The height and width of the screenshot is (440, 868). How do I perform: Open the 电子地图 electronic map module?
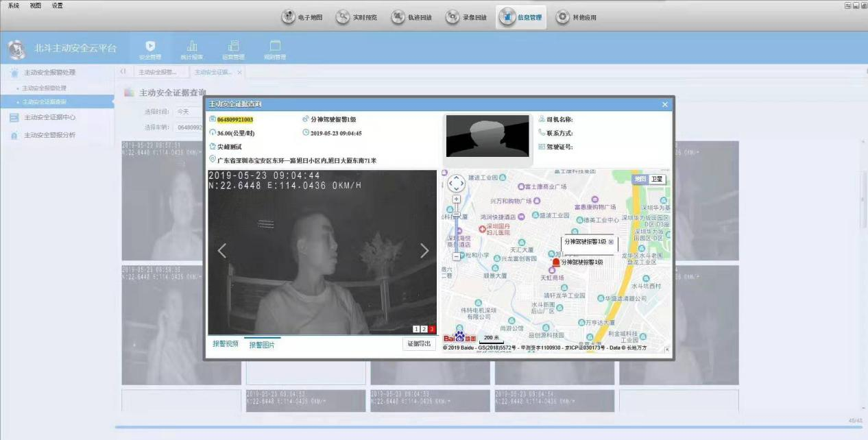pos(302,17)
